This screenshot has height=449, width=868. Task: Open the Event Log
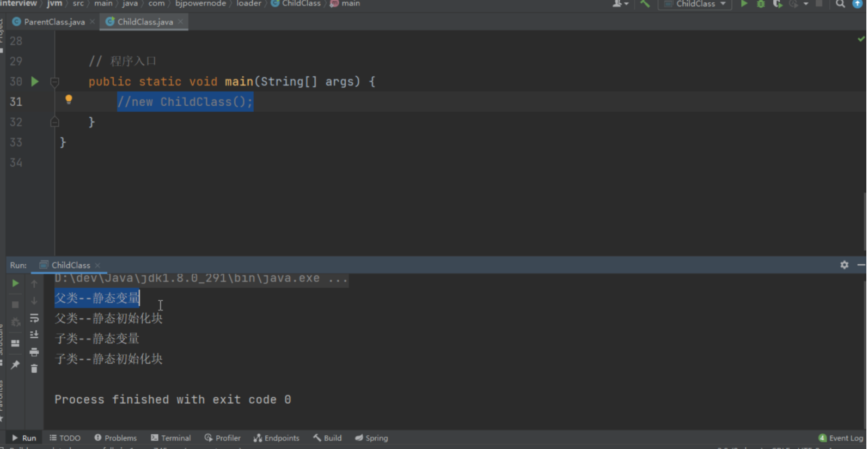841,438
